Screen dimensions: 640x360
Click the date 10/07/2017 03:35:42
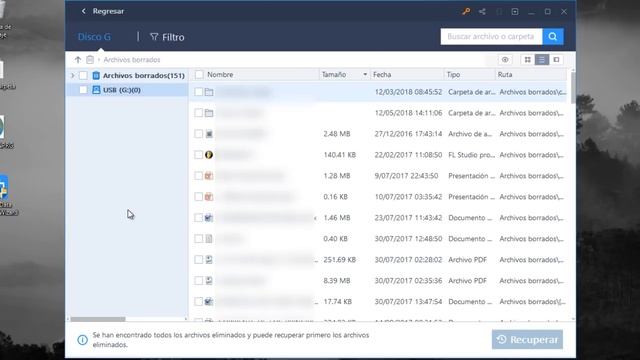pos(408,197)
